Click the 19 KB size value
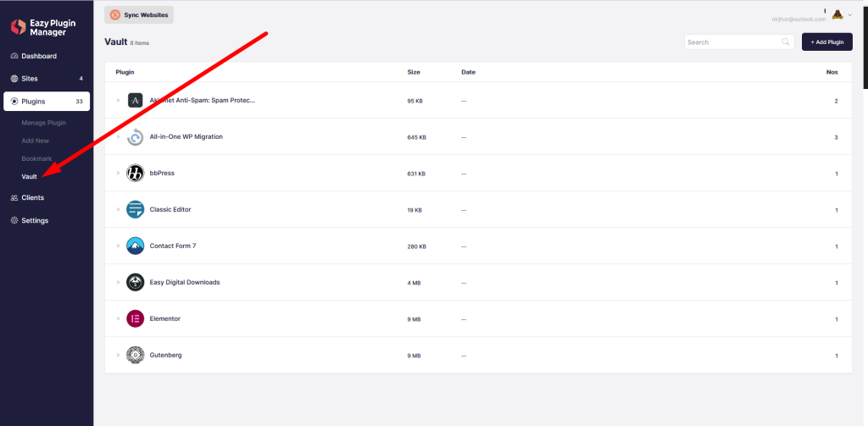Viewport: 868px width, 426px height. 415,210
